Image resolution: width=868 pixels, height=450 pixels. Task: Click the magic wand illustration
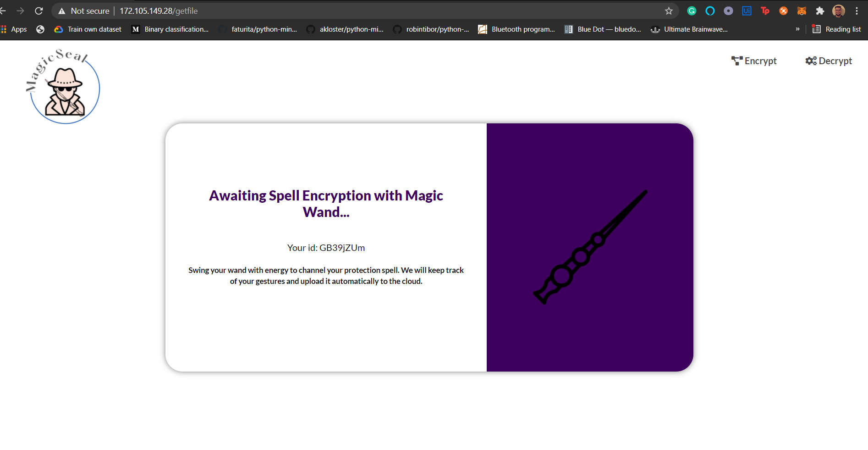(x=590, y=247)
